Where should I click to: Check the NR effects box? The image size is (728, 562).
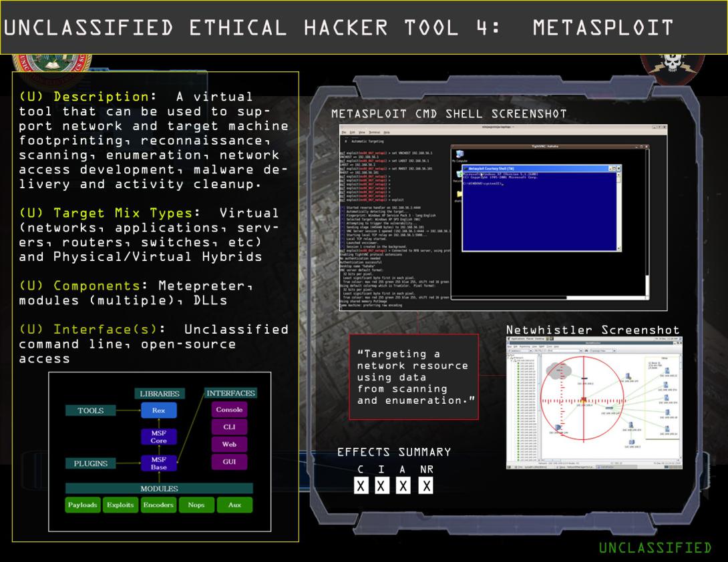tap(425, 486)
